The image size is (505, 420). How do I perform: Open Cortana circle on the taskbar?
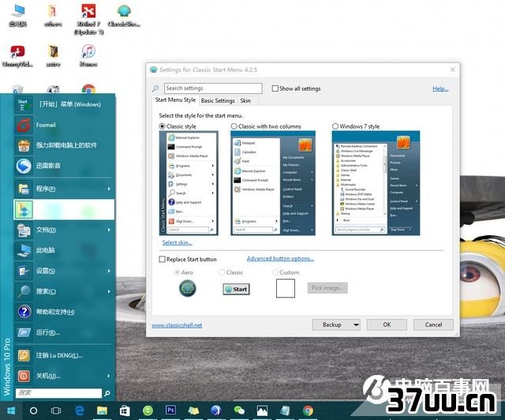tap(33, 411)
